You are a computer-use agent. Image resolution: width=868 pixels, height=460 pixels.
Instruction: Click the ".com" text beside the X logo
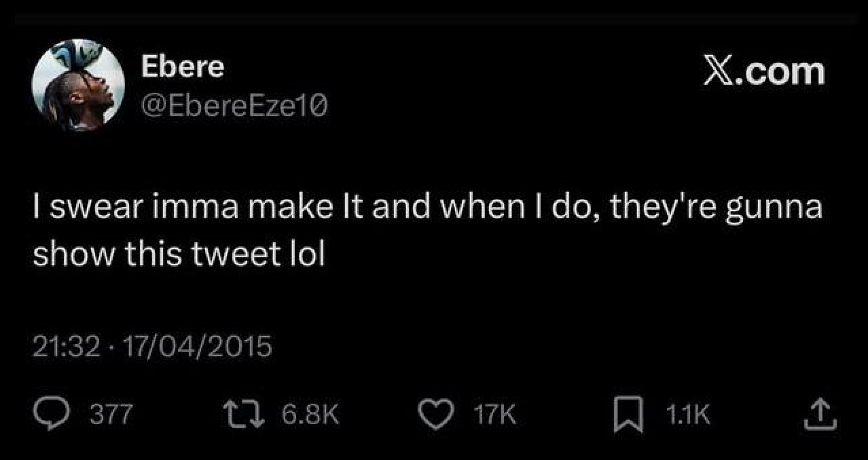[781, 71]
